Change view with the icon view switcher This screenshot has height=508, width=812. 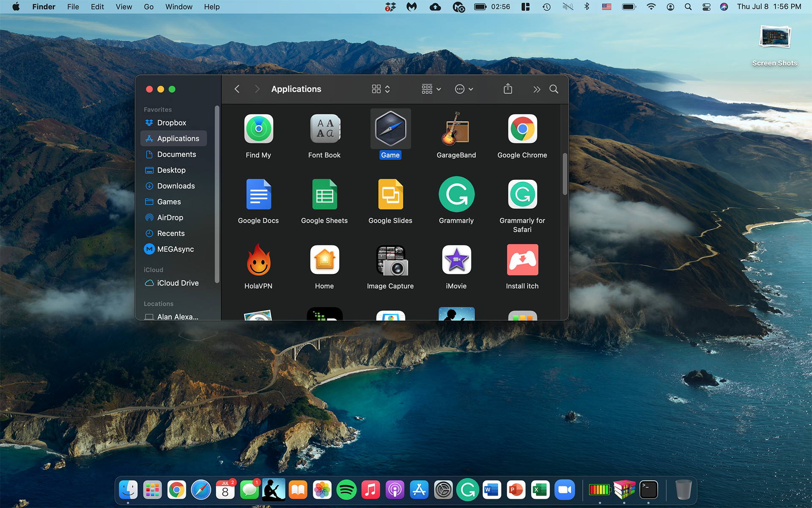coord(381,89)
